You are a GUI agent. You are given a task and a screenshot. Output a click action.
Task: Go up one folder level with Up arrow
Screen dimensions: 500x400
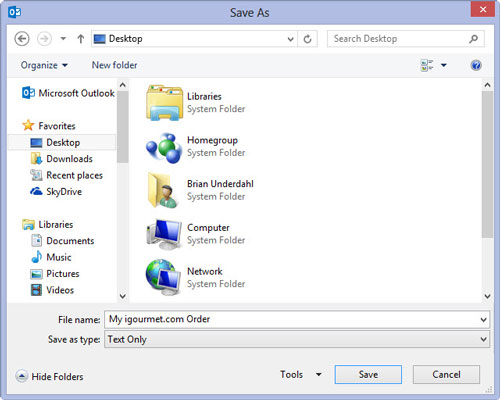click(x=80, y=39)
